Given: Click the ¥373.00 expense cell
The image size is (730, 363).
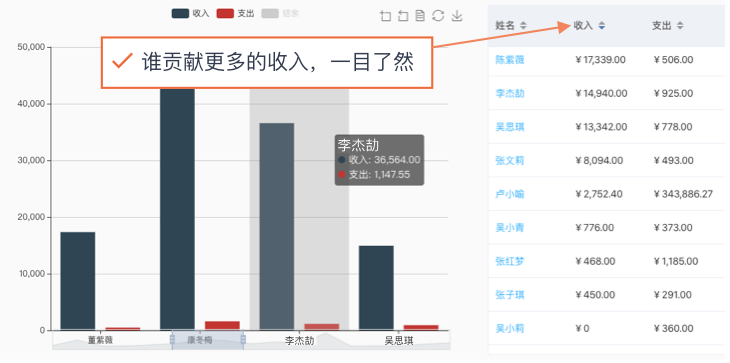Looking at the screenshot, I should point(673,228).
